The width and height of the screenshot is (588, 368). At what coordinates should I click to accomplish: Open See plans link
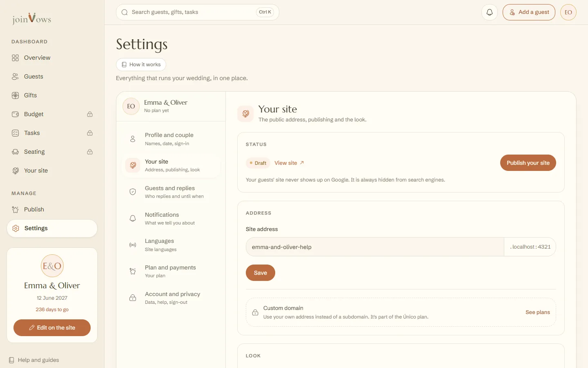(538, 312)
